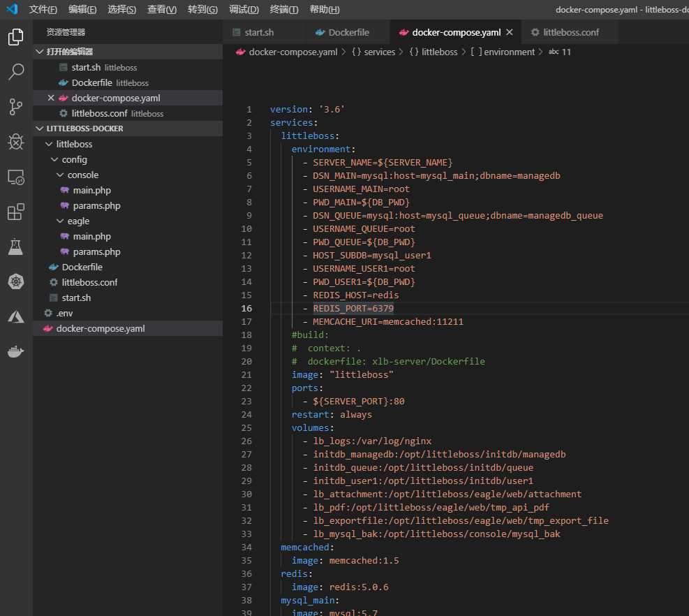This screenshot has width=689, height=616.
Task: Open the Docker whale view icon
Action: pos(16,351)
